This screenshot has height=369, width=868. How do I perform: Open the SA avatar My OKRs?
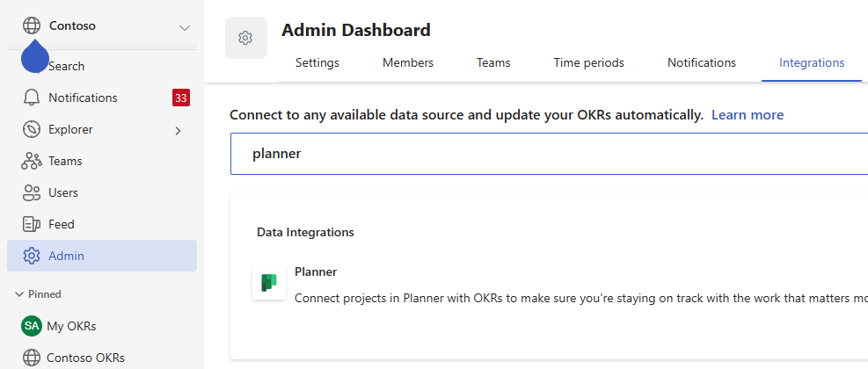click(x=32, y=326)
